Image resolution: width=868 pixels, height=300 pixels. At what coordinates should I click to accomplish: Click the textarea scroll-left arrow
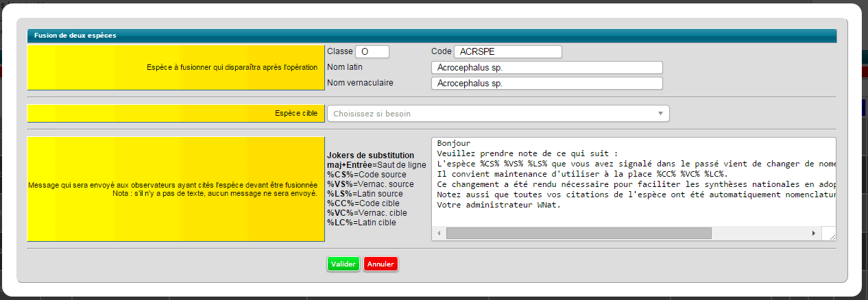[438, 233]
